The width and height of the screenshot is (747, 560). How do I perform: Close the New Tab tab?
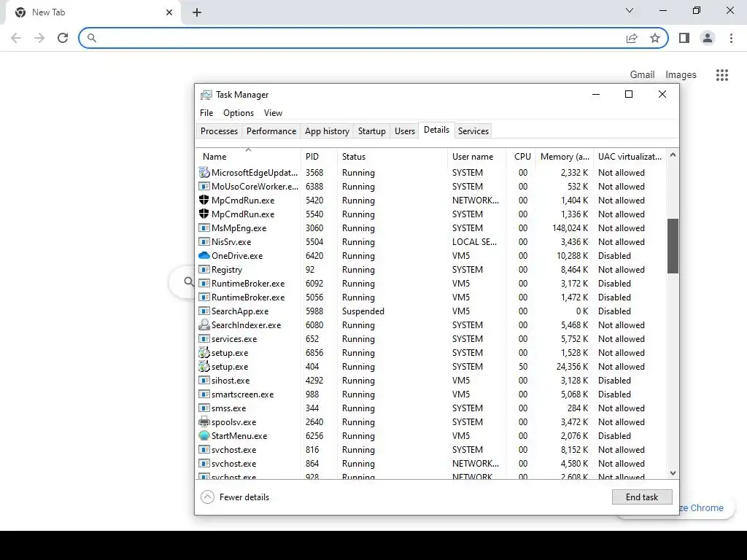click(x=169, y=12)
